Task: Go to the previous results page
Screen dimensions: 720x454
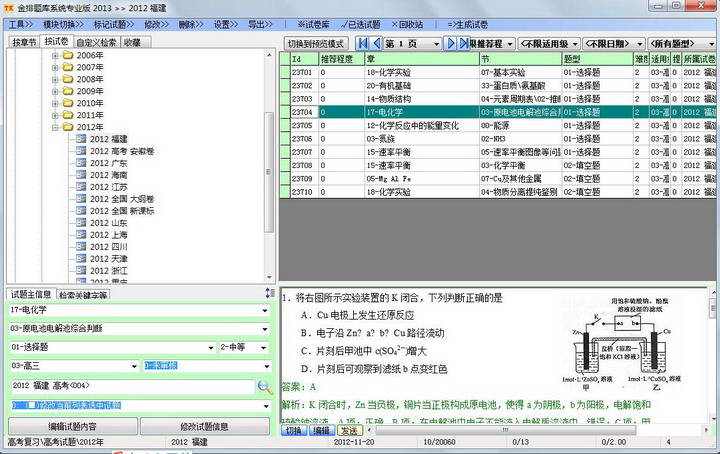Action: click(377, 44)
